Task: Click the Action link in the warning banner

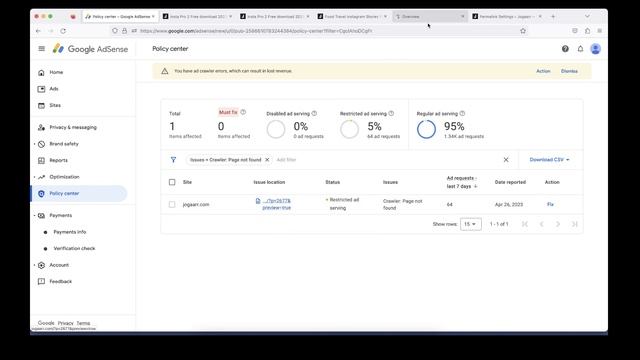Action: pos(543,71)
